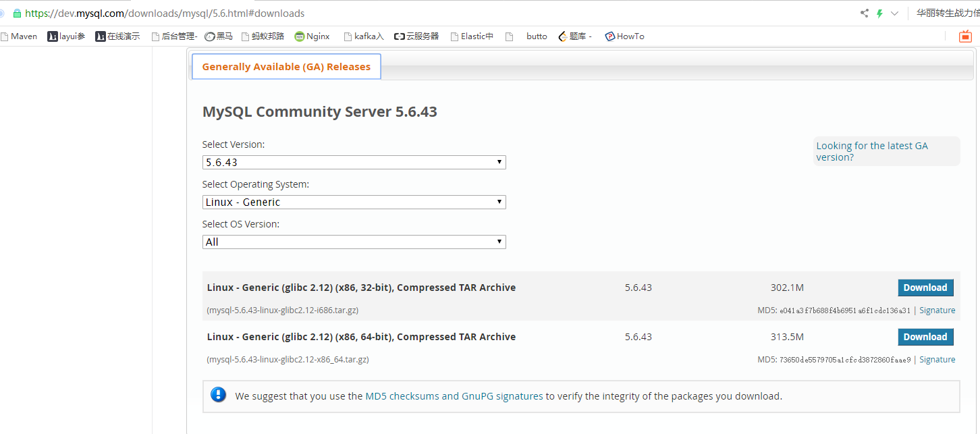Open the butto bookmark
The height and width of the screenshot is (434, 980).
[526, 36]
